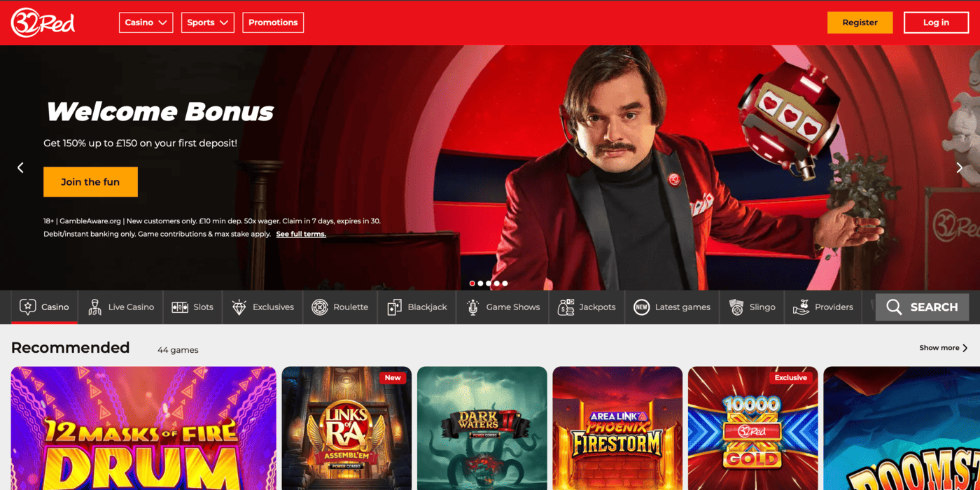Switch to the Providers tab label

click(834, 307)
